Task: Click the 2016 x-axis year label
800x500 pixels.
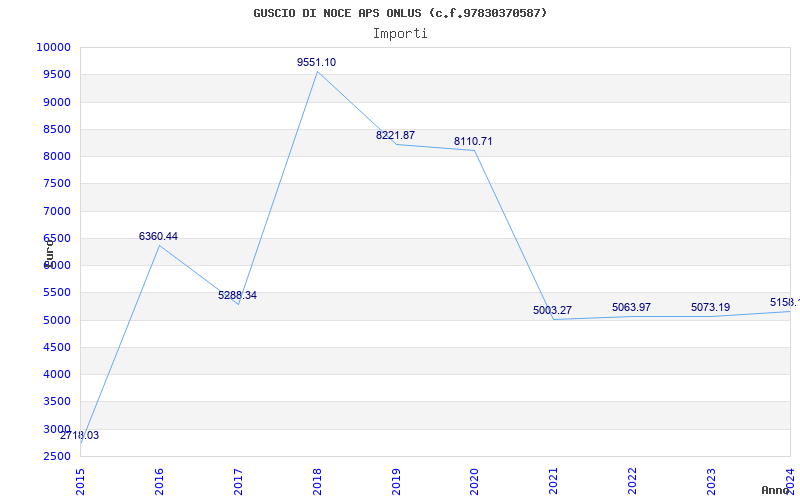Action: click(159, 481)
